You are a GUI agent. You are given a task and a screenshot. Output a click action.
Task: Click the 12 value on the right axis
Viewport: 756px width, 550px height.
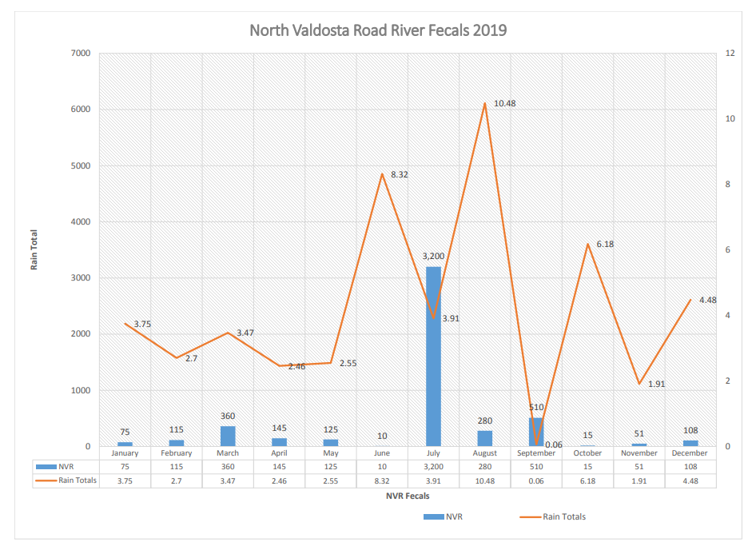pyautogui.click(x=730, y=54)
